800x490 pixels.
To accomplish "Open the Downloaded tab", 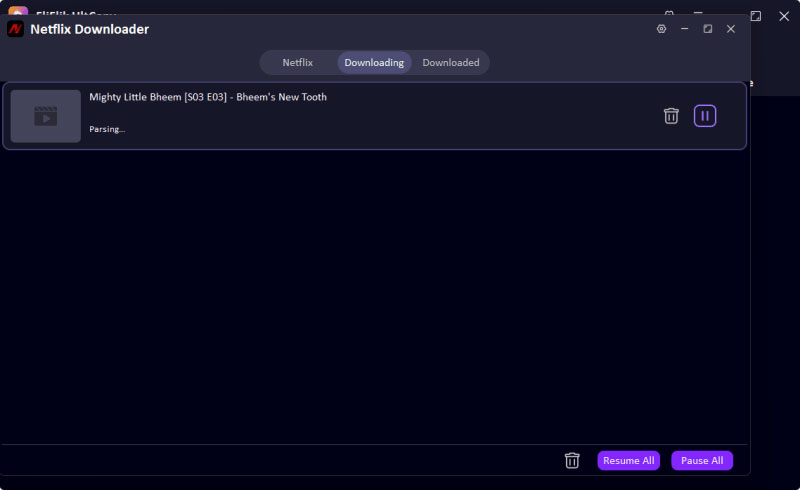I will (x=450, y=62).
